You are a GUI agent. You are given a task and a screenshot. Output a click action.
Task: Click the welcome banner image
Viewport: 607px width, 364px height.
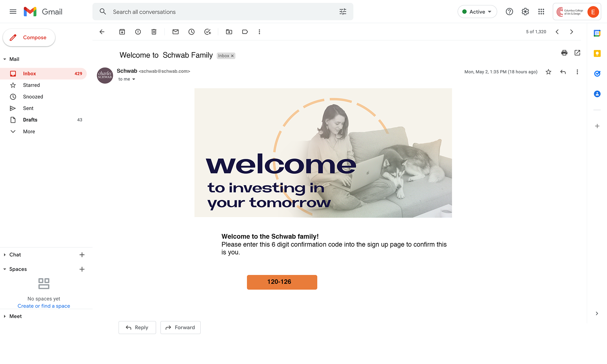click(x=323, y=153)
